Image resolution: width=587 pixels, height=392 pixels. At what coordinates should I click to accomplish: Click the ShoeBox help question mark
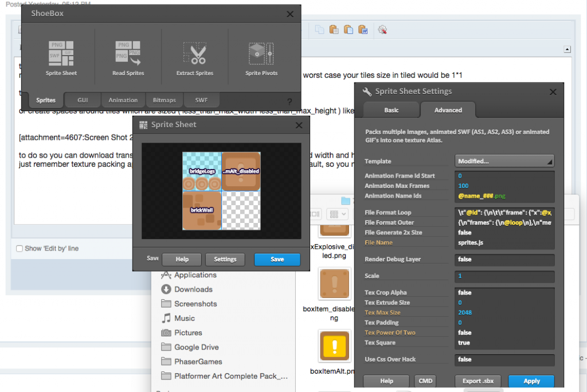pos(289,101)
